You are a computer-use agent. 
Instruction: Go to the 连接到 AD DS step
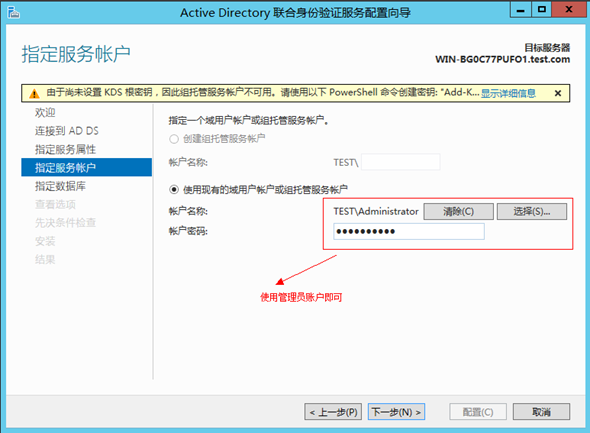click(67, 131)
